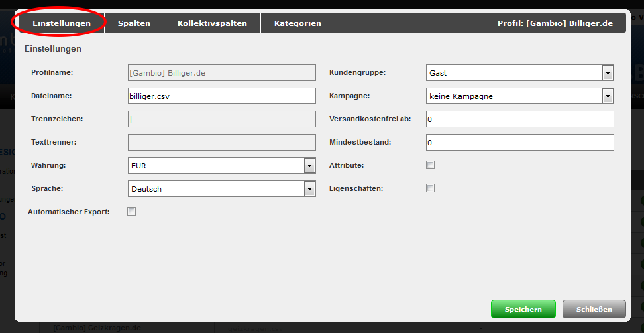Open the Sprache dropdown list

221,189
